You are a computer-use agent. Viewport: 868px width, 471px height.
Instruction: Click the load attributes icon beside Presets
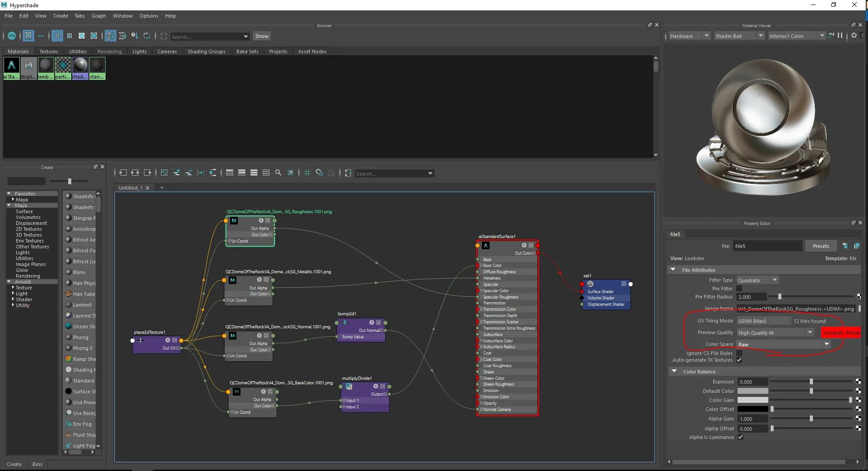click(845, 246)
